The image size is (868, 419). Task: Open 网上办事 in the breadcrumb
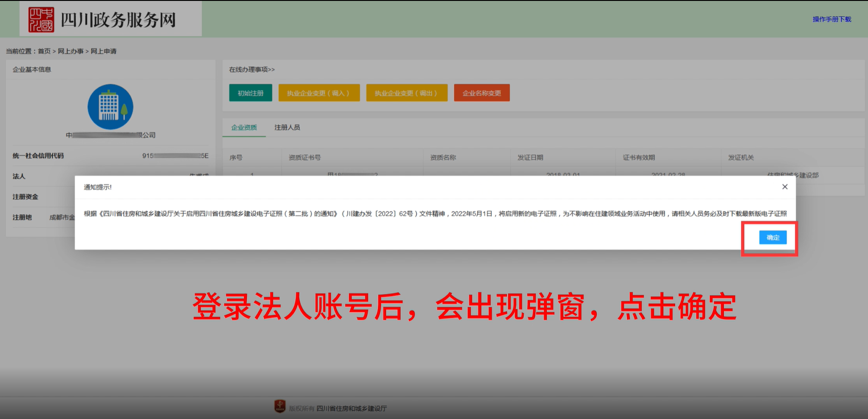70,51
